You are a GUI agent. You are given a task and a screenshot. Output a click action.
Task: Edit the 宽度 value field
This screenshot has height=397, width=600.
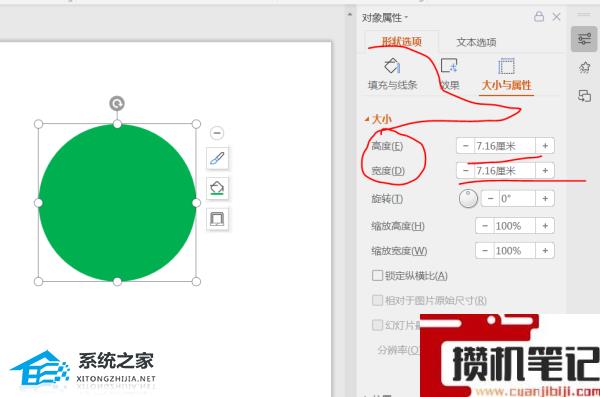[x=505, y=171]
